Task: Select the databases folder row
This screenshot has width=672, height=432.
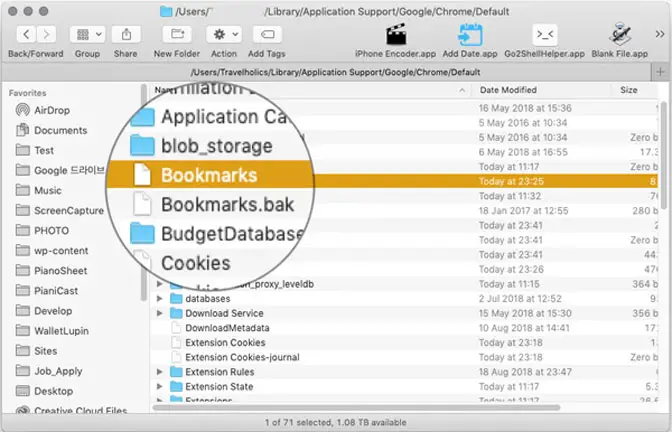Action: [405, 299]
